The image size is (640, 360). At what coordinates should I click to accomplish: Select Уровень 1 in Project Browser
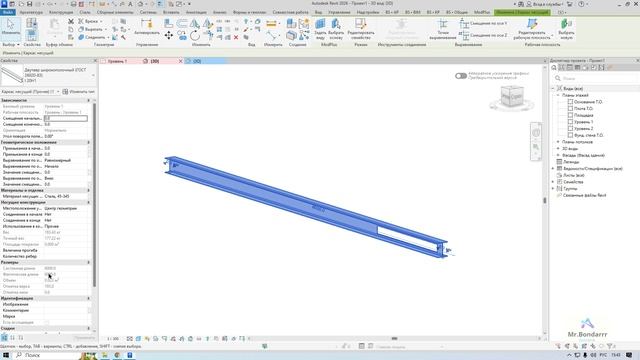click(583, 122)
